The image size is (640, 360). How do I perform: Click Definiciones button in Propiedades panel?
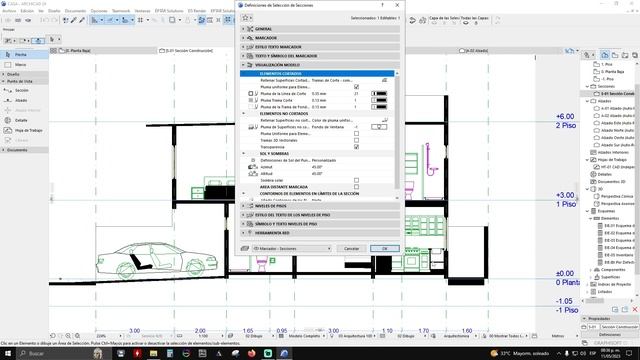point(610,334)
